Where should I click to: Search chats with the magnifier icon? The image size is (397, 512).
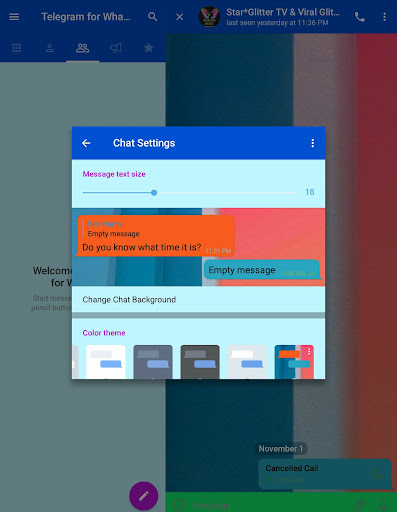coord(153,17)
